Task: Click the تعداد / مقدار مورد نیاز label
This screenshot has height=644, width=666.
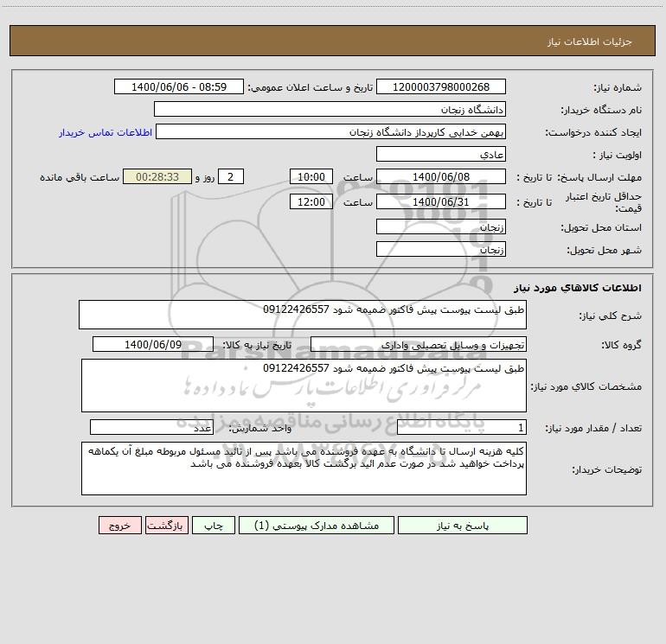Action: pos(594,428)
